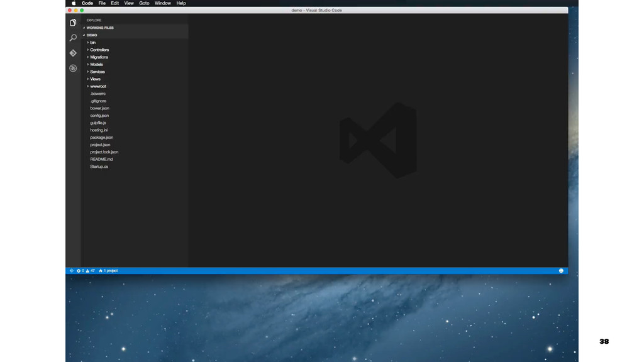Image resolution: width=644 pixels, height=362 pixels.
Task: Click the feedback smiley in status bar
Action: [561, 270]
